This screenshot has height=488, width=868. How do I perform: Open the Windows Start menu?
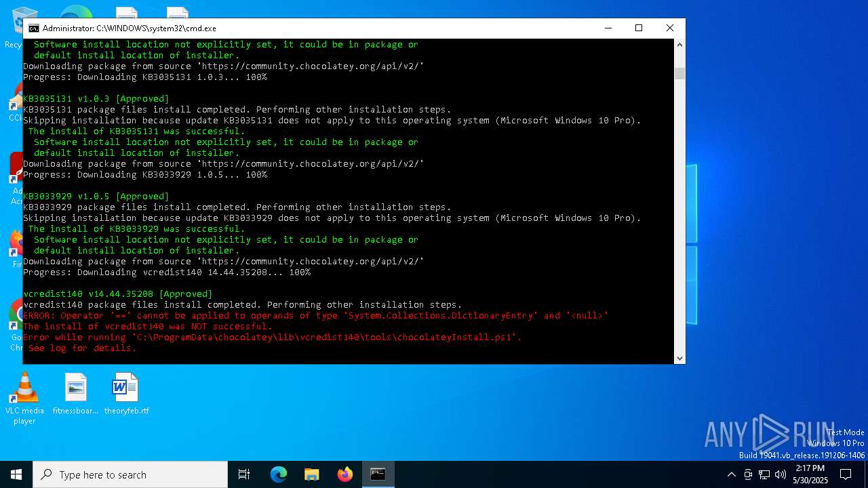[x=16, y=474]
